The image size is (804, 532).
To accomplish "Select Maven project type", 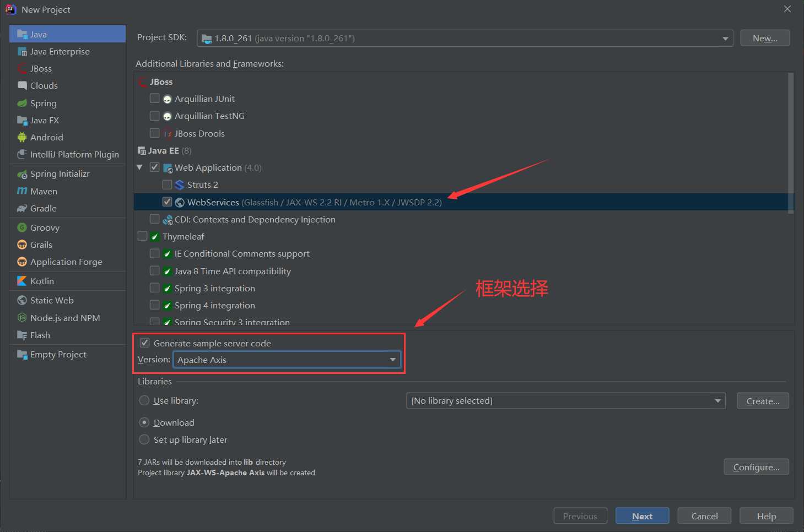I will click(67, 191).
